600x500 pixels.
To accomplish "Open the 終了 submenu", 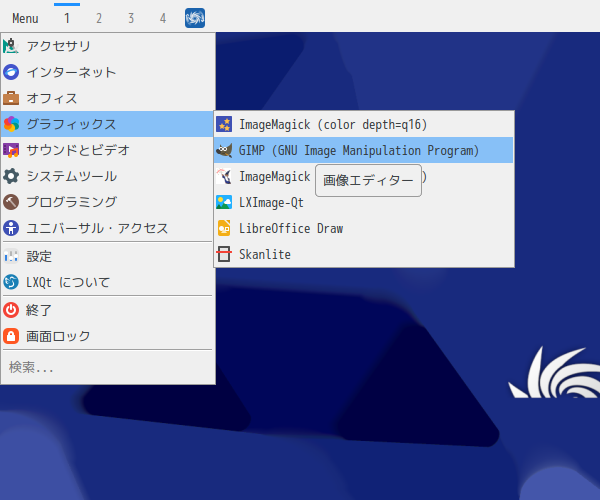I will tap(107, 310).
